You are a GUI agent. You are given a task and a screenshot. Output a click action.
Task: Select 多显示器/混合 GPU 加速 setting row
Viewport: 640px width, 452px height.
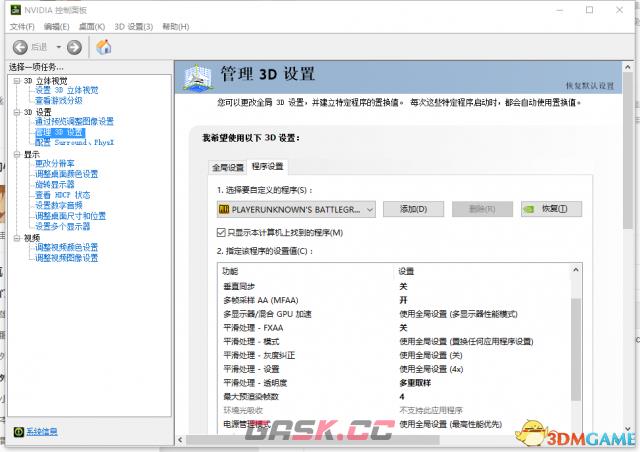(394, 314)
